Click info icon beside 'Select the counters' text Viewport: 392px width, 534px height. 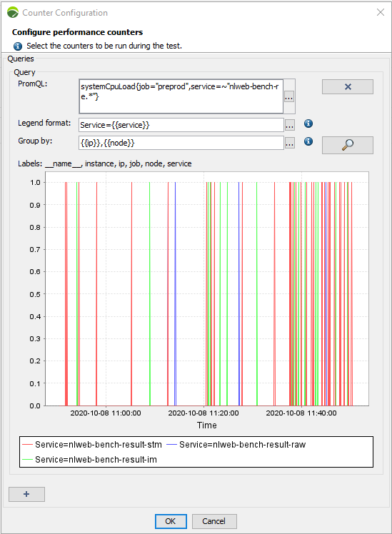18,46
